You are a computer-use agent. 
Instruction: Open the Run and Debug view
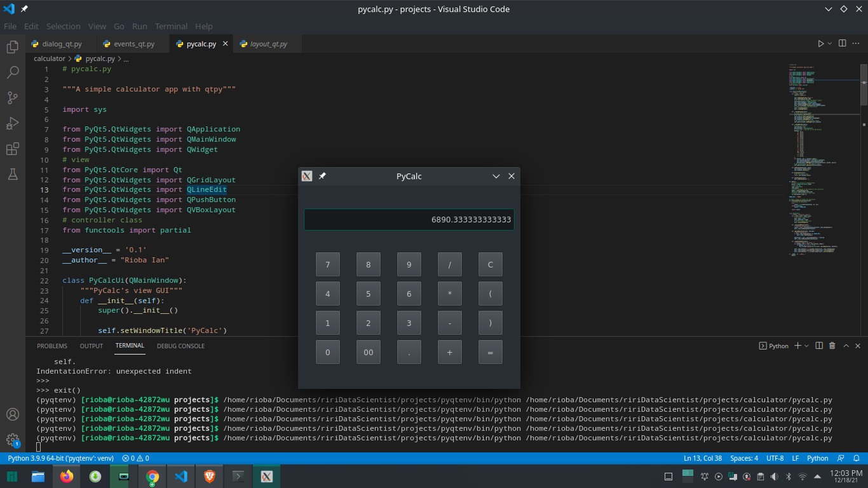click(x=12, y=123)
